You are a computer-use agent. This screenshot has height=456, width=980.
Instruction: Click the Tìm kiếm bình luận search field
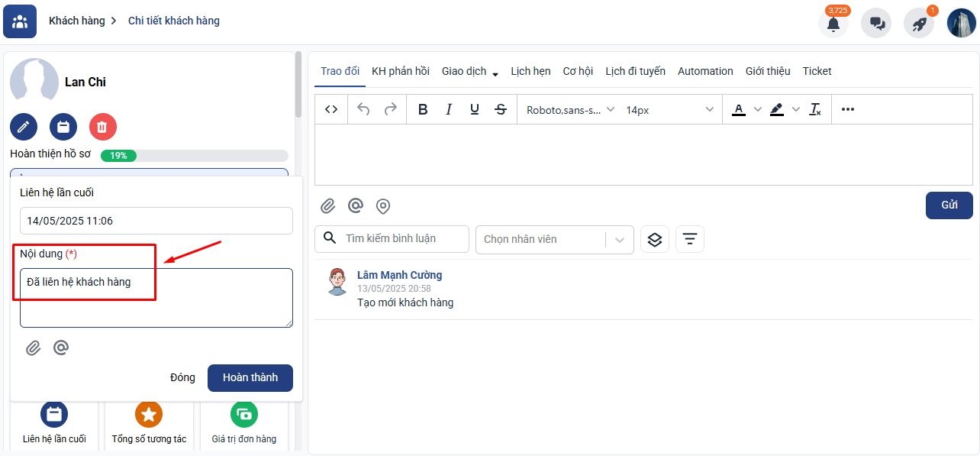coord(401,239)
